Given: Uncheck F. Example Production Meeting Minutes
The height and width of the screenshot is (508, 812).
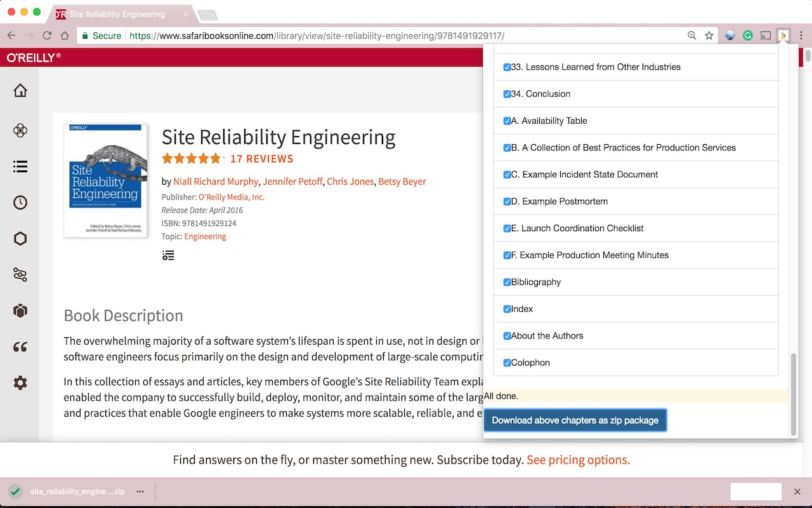Looking at the screenshot, I should (x=507, y=255).
